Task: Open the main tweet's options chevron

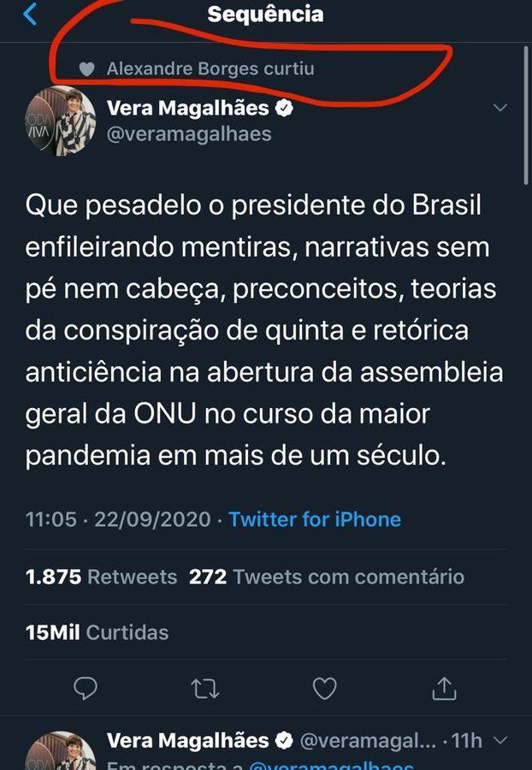Action: point(500,108)
